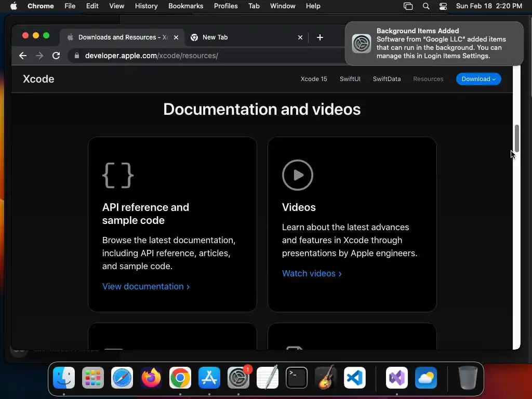This screenshot has width=532, height=399.
Task: Expand the blue Download dropdown
Action: tap(478, 79)
